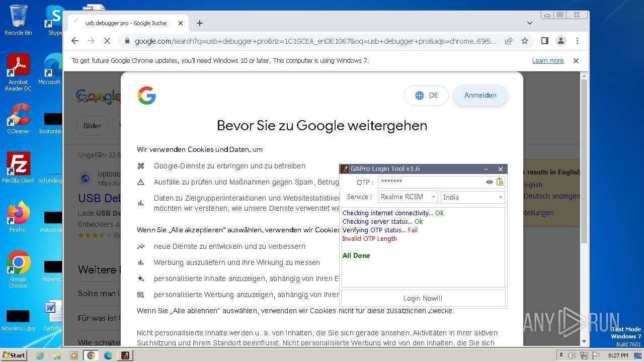Viewport: 644px width, 362px height.
Task: Open Chrome tab search chevron
Action: click(x=530, y=23)
